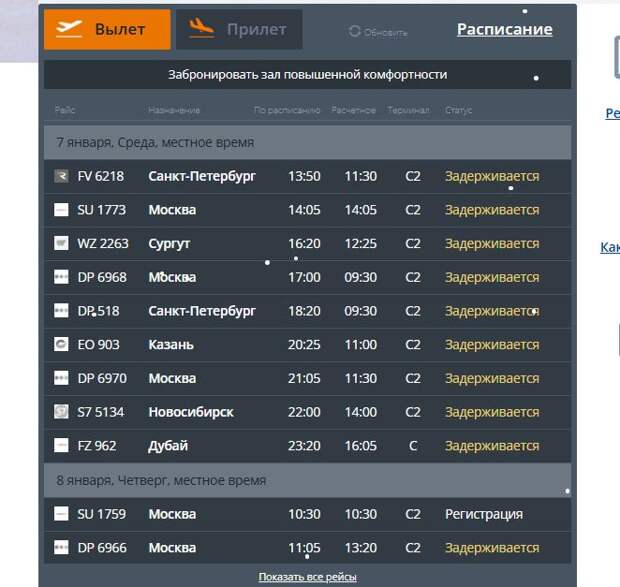Click the FV 6218 airline logo icon
Image resolution: width=620 pixels, height=587 pixels.
pos(61,176)
